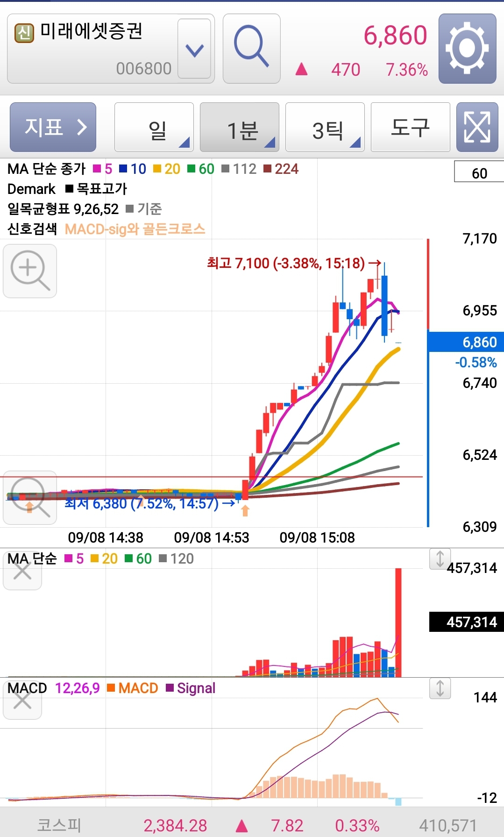Image resolution: width=504 pixels, height=837 pixels.
Task: Tap the Demark 목표고가 legend
Action: pos(96,189)
